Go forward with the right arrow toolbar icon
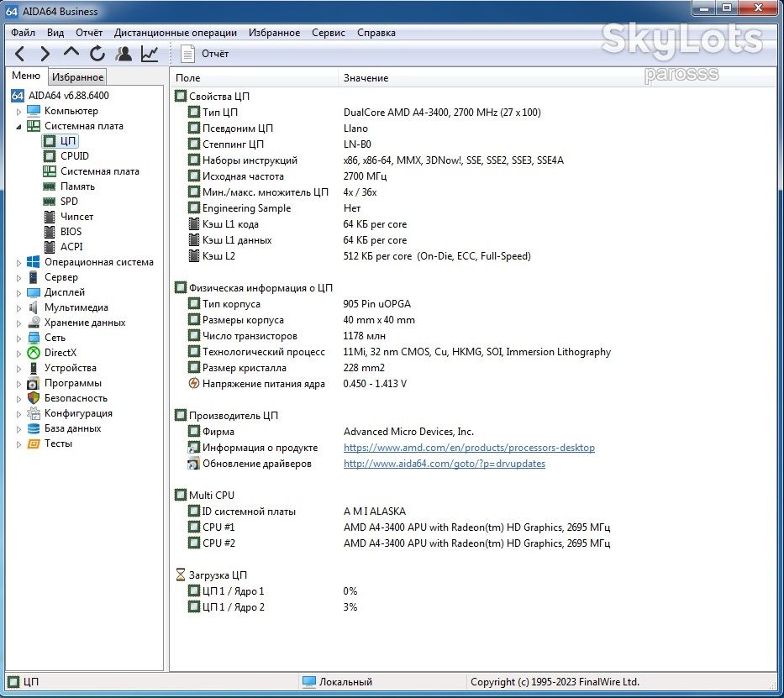Screen dimensions: 784x698 [x=45, y=54]
